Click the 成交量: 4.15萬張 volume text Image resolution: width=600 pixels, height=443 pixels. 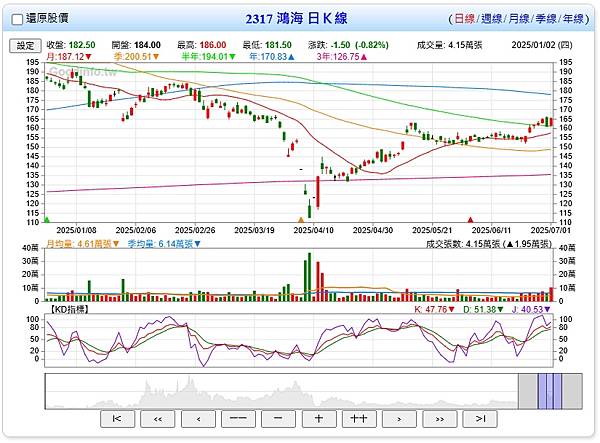(449, 45)
